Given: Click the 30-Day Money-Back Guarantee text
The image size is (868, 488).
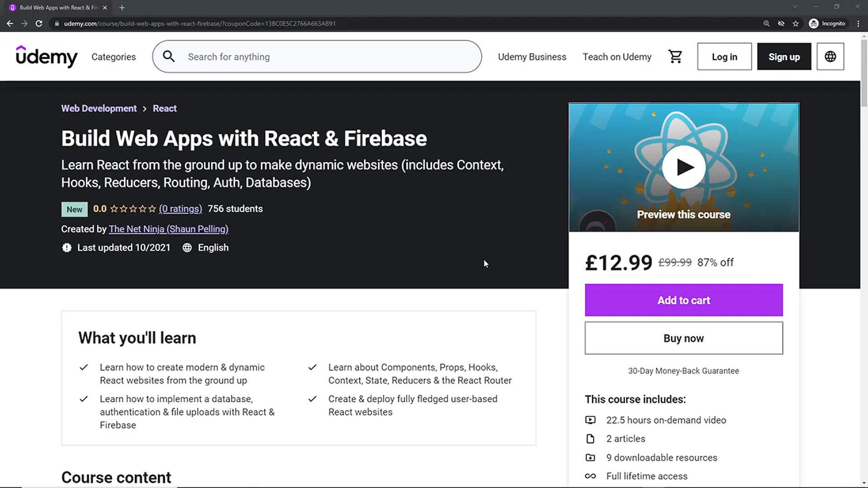Looking at the screenshot, I should [683, 371].
